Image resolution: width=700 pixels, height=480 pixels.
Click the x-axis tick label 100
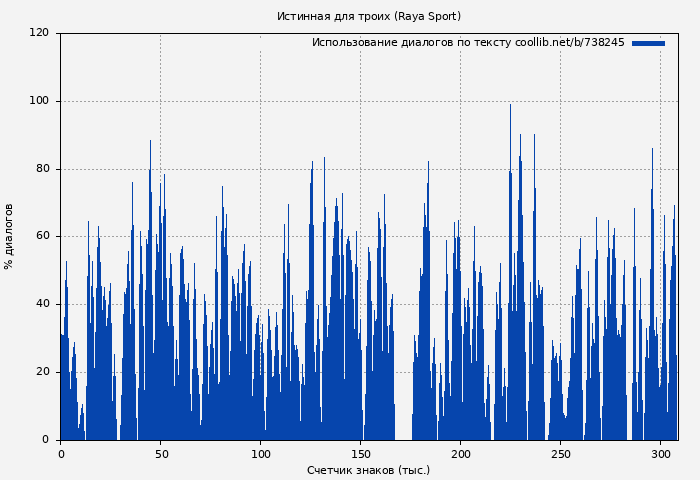click(x=260, y=454)
